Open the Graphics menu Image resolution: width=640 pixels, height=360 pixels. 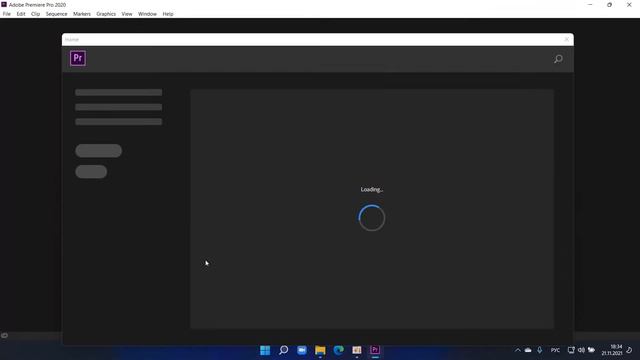(106, 14)
